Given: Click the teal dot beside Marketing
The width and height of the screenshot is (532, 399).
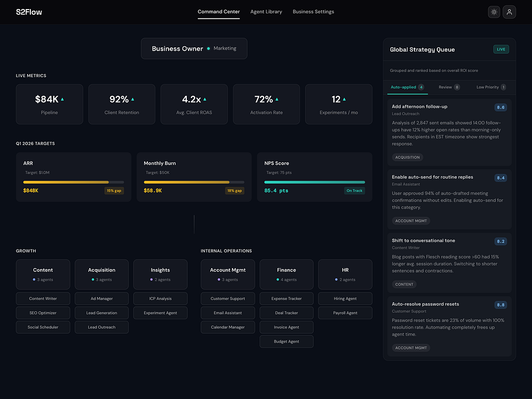Looking at the screenshot, I should (209, 48).
